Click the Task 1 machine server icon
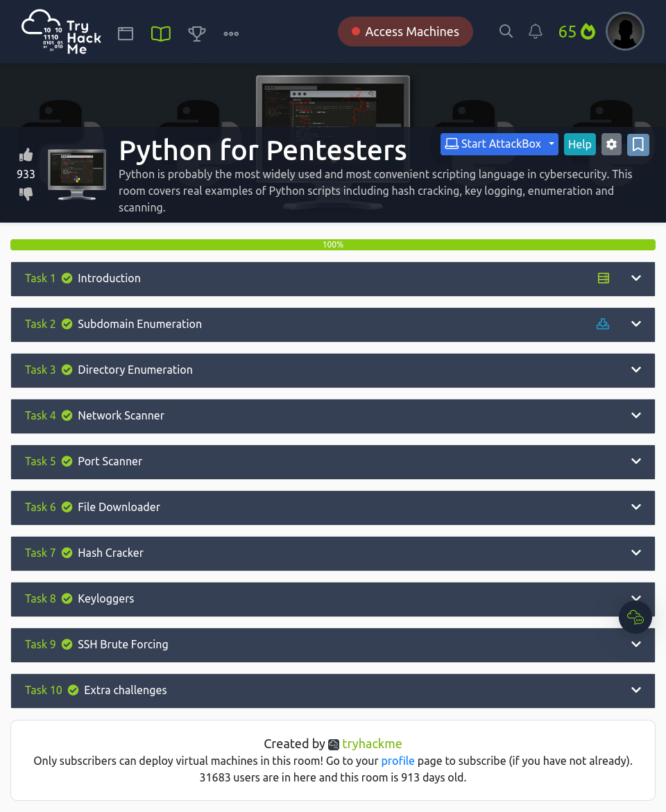 pos(604,278)
